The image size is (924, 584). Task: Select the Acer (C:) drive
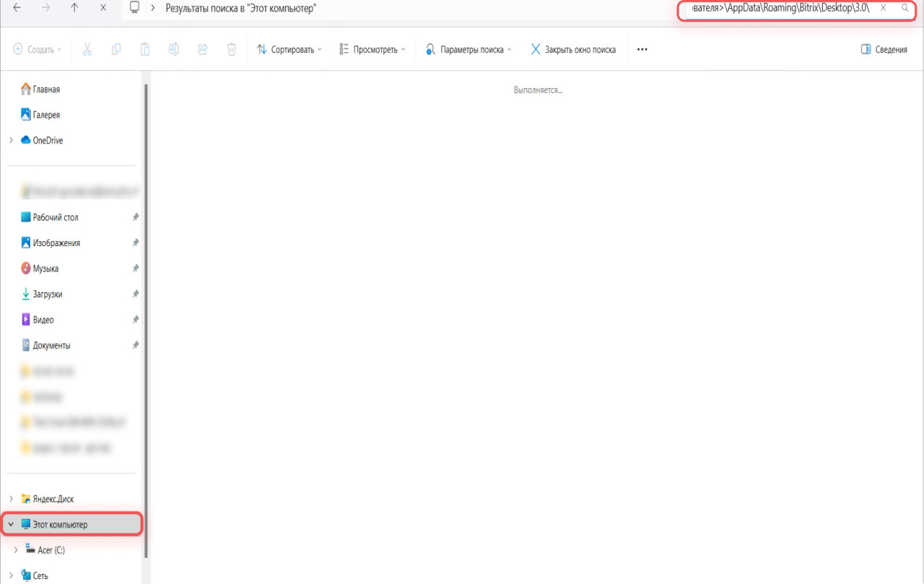pyautogui.click(x=51, y=550)
